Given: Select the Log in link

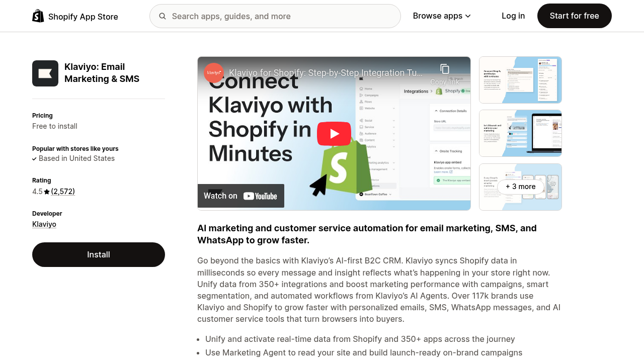Looking at the screenshot, I should pos(513,16).
